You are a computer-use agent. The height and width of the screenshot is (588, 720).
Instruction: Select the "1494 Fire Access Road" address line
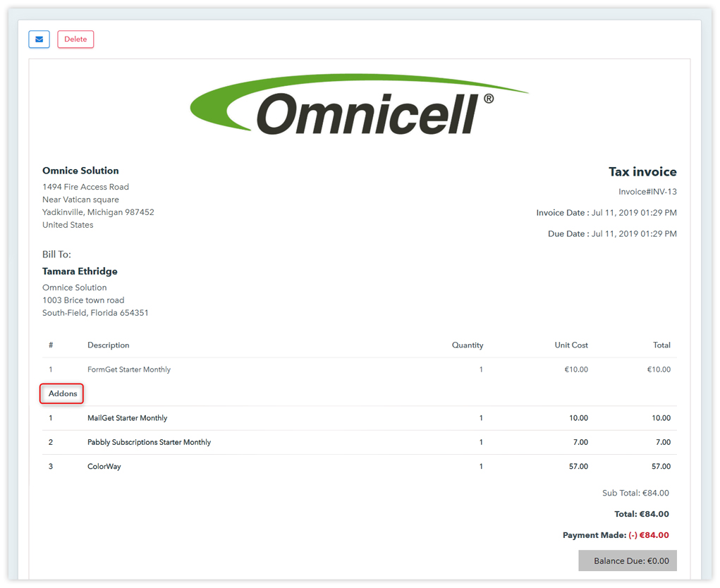[x=85, y=187]
